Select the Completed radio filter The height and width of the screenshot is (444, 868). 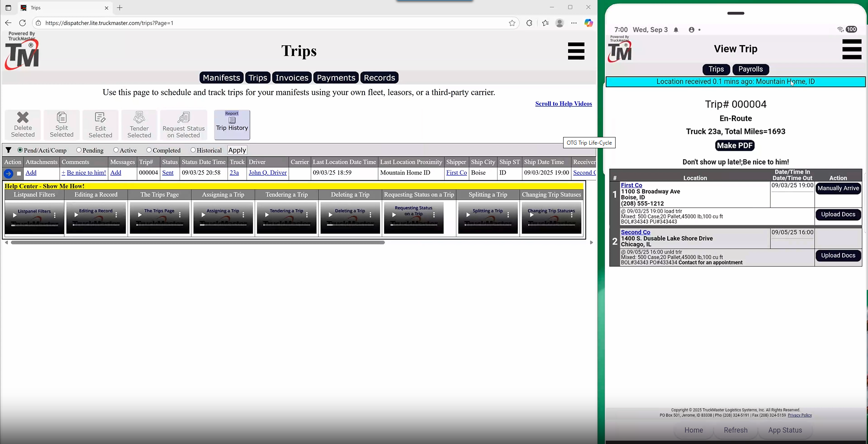click(149, 150)
